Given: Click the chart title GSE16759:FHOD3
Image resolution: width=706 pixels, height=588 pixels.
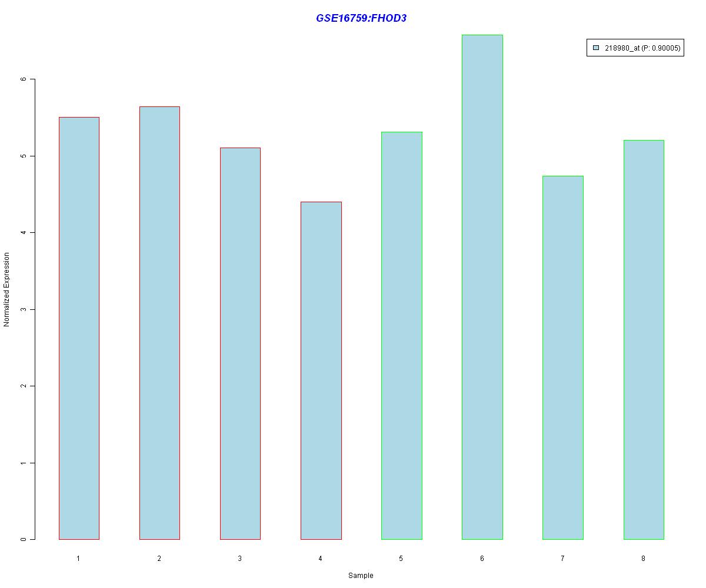Looking at the screenshot, I should coord(361,18).
